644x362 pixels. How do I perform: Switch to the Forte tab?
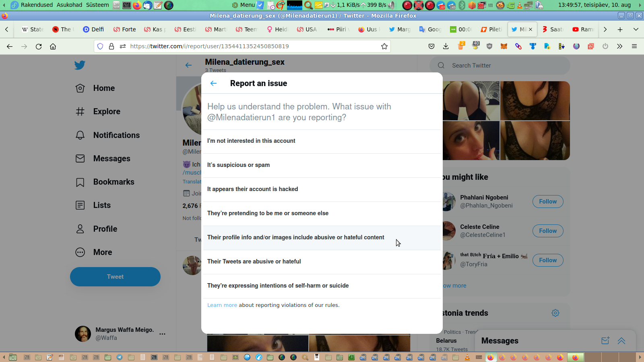(124, 29)
